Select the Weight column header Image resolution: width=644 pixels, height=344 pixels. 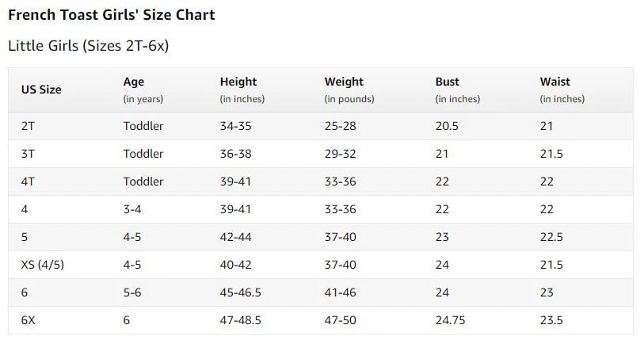click(x=344, y=82)
